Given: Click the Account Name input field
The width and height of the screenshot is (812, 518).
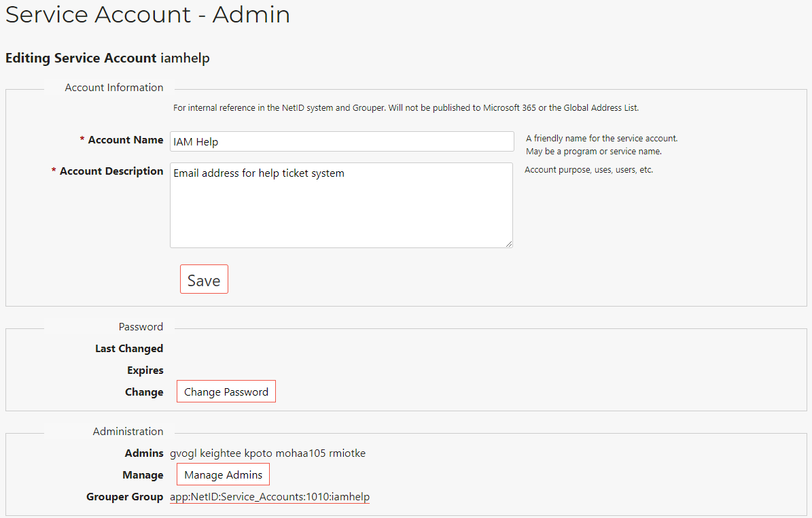Looking at the screenshot, I should tap(341, 141).
